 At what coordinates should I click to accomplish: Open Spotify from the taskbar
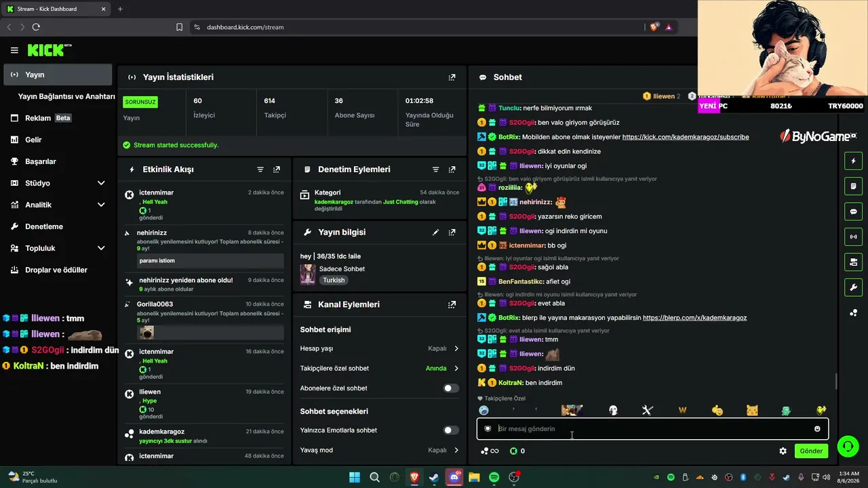pyautogui.click(x=494, y=477)
